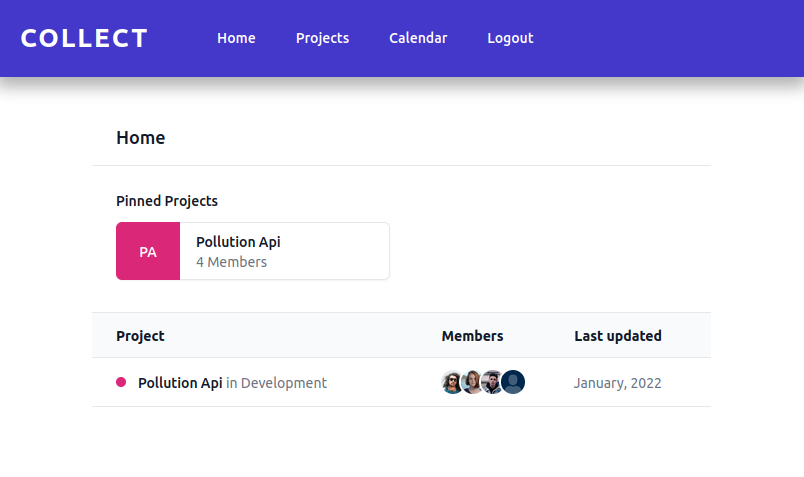Viewport: 804px width, 477px height.
Task: Click the default placeholder member avatar
Action: click(x=514, y=382)
